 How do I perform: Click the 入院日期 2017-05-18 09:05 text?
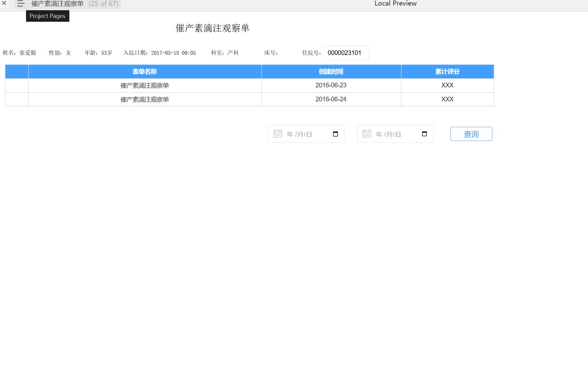160,53
